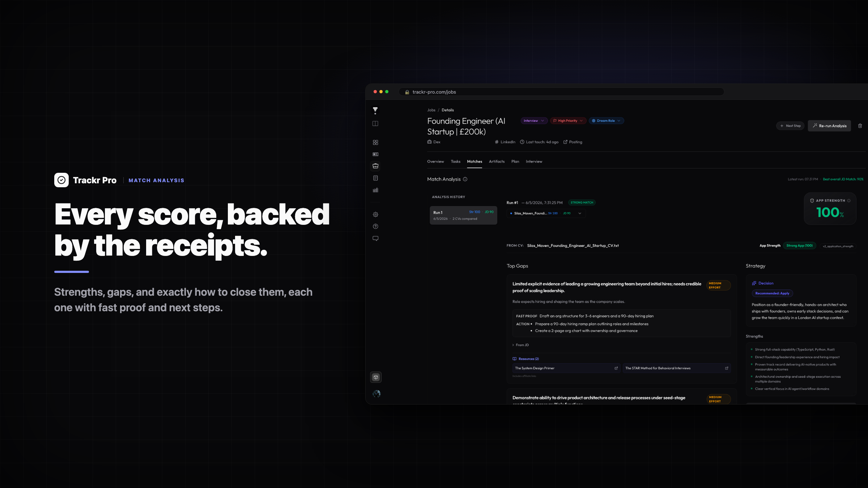The width and height of the screenshot is (868, 488).
Task: Open the ID card icon in sidebar
Action: (375, 154)
